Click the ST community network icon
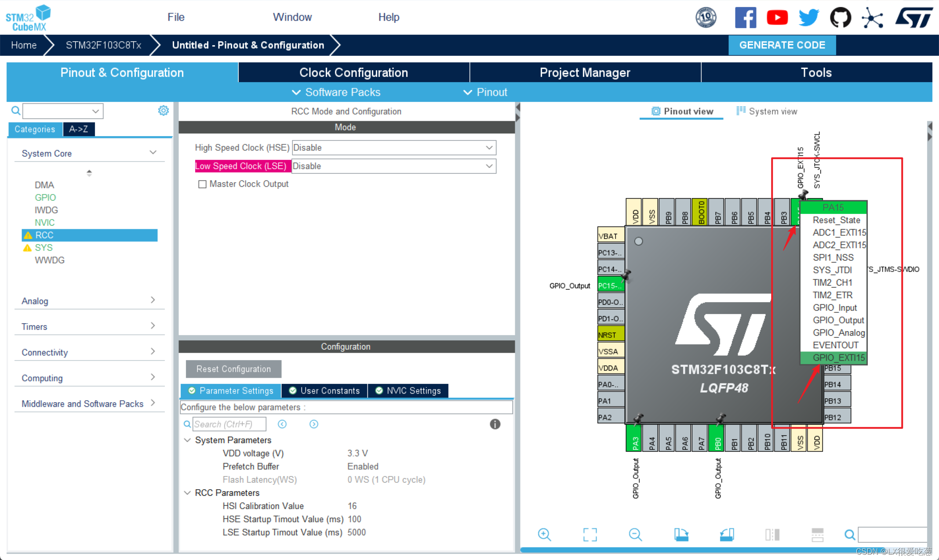939x560 pixels. [872, 18]
